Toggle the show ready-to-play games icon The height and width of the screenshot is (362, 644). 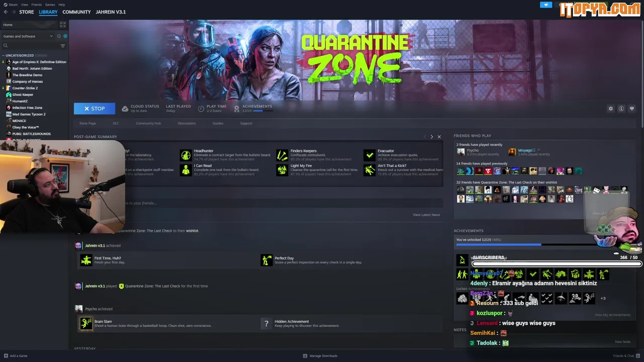pos(65,36)
